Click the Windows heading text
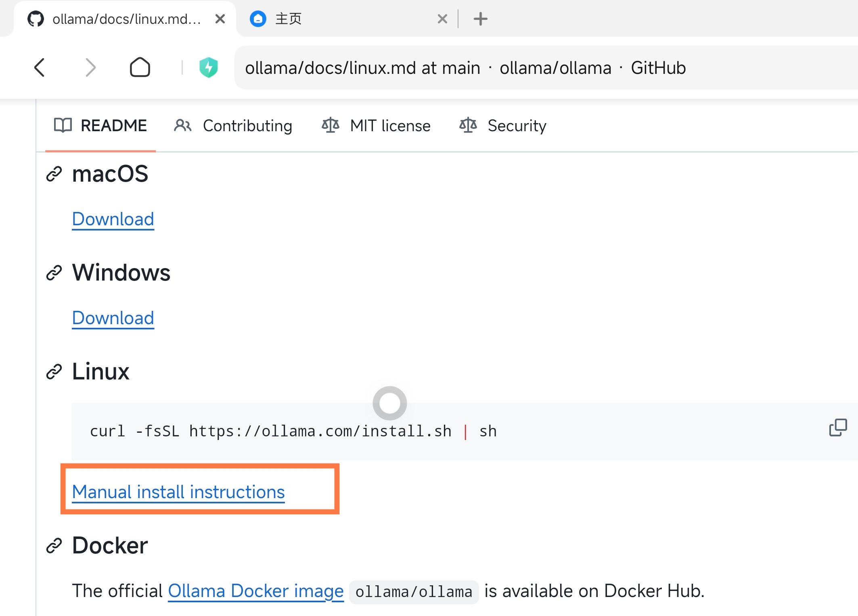The width and height of the screenshot is (858, 616). pos(121,273)
